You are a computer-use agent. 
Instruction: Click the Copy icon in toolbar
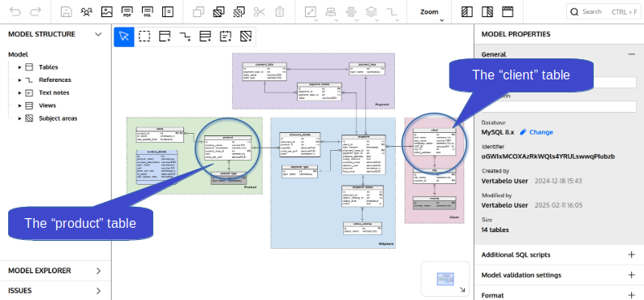coord(199,12)
